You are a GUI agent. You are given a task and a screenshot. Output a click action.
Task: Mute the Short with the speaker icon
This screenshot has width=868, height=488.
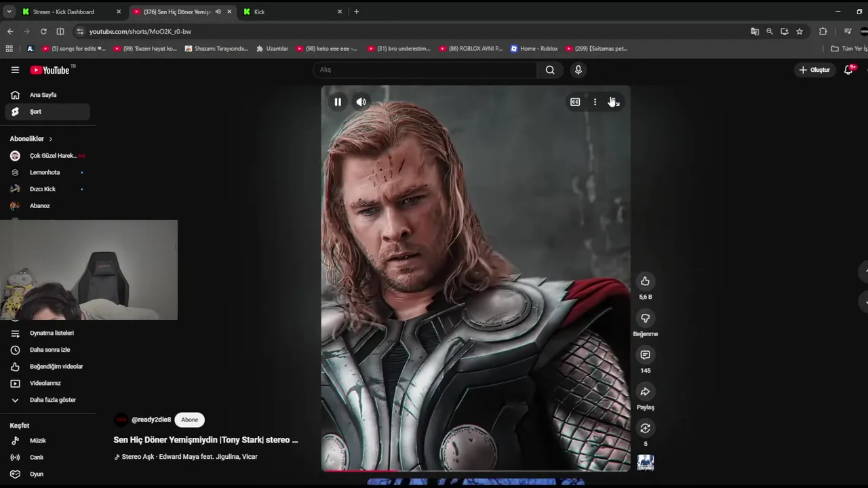tap(361, 102)
